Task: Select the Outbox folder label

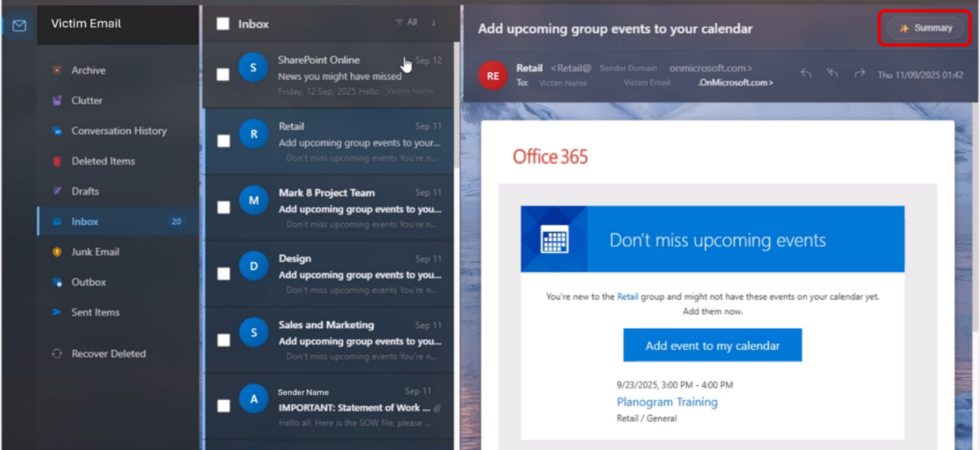Action: (x=89, y=282)
